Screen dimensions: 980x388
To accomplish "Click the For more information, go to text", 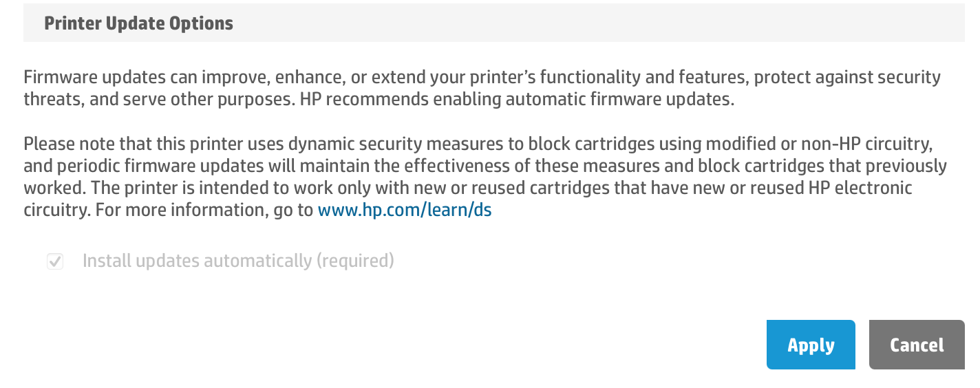I will (203, 211).
